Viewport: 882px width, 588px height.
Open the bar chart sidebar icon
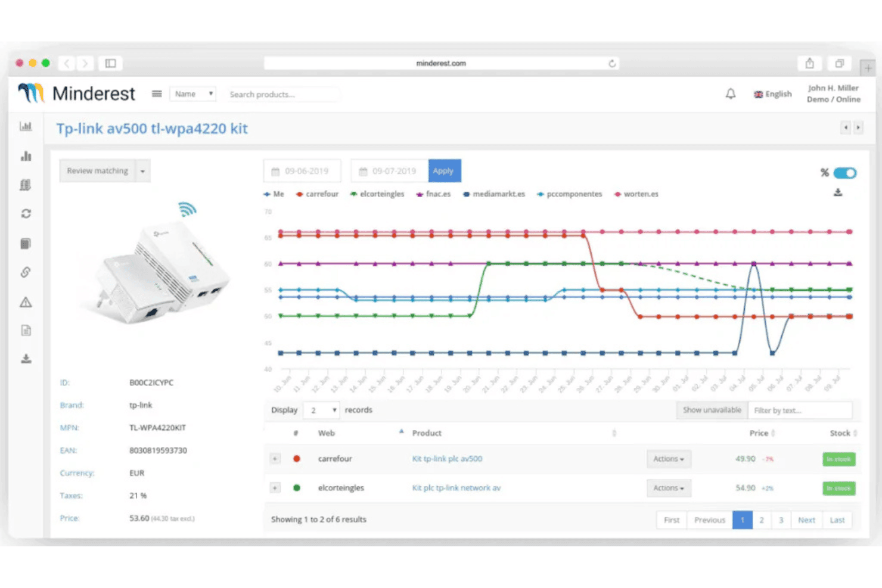(26, 156)
